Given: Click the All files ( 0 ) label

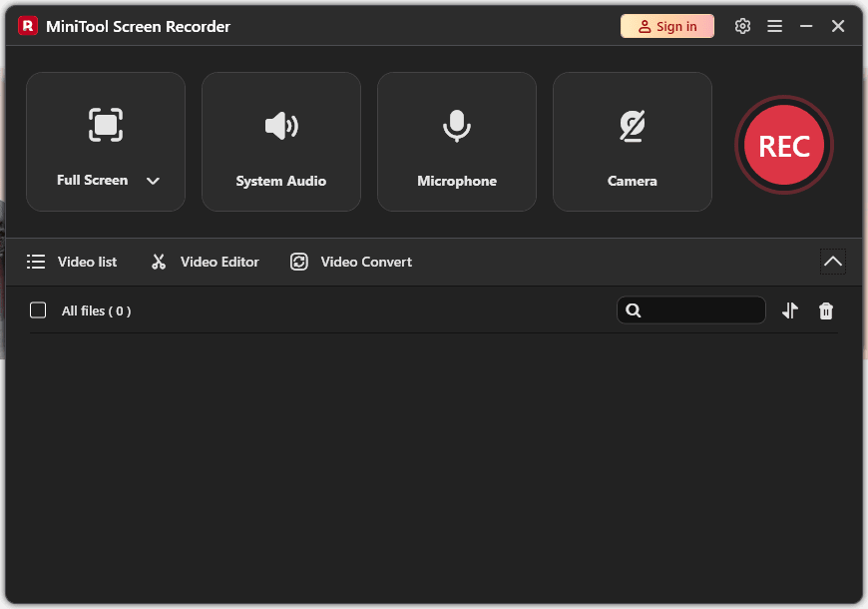Looking at the screenshot, I should click(x=97, y=310).
